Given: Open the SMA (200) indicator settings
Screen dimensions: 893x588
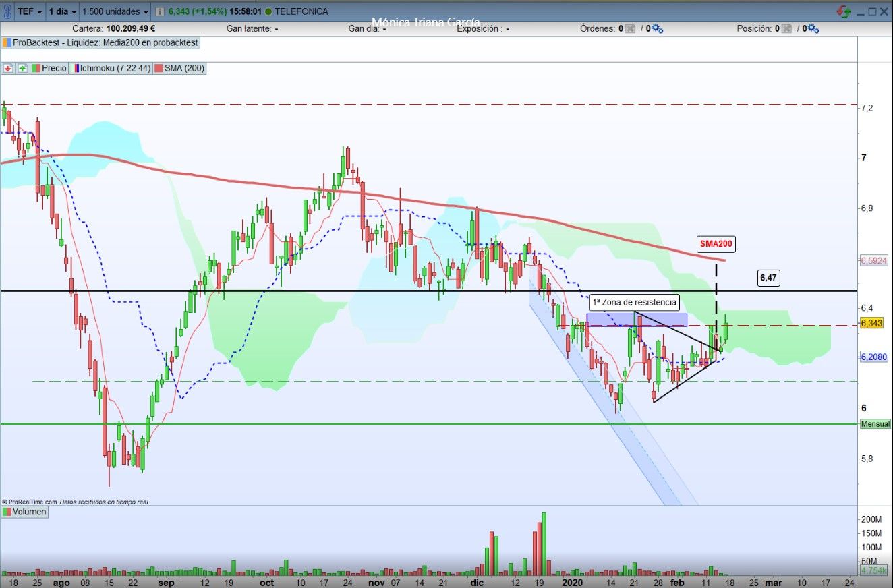Looking at the screenshot, I should point(179,68).
